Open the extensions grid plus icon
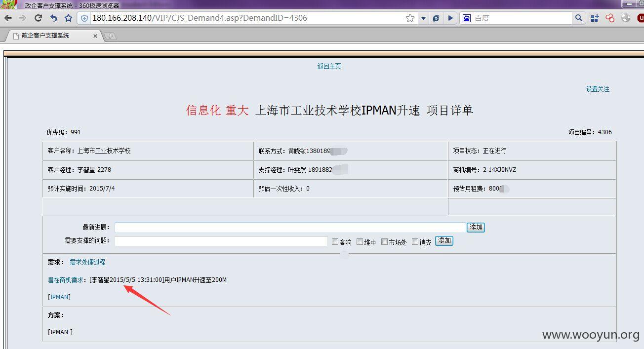Viewport: 644px width, 349px height. [595, 18]
